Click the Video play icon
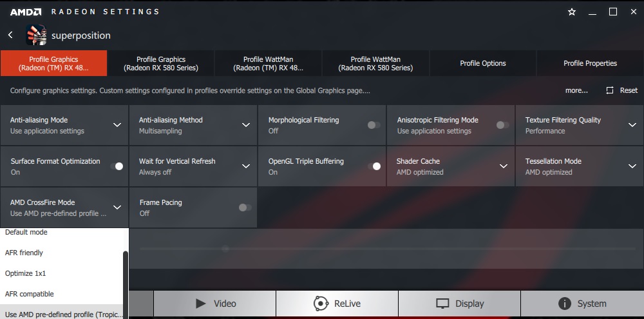Image resolution: width=644 pixels, height=319 pixels. [201, 304]
